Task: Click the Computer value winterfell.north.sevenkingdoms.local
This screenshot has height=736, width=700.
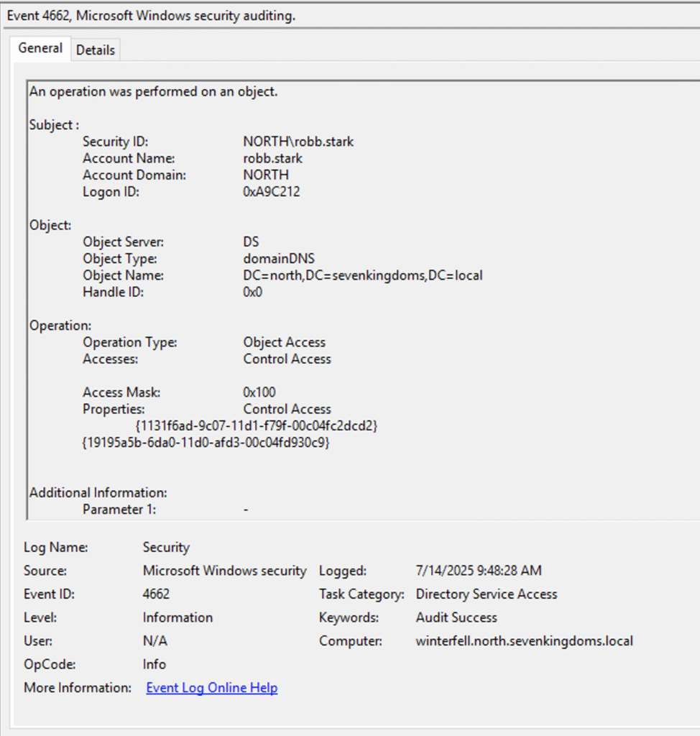Action: click(524, 640)
